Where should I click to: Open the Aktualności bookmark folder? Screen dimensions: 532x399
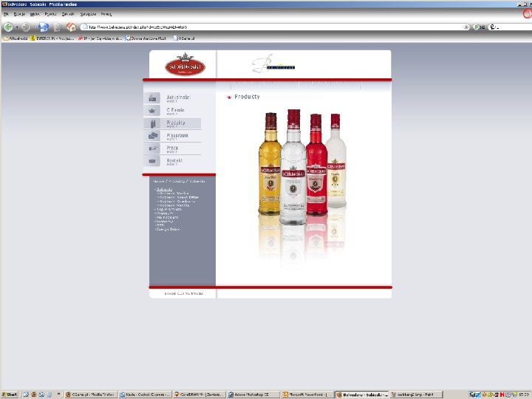(16, 38)
